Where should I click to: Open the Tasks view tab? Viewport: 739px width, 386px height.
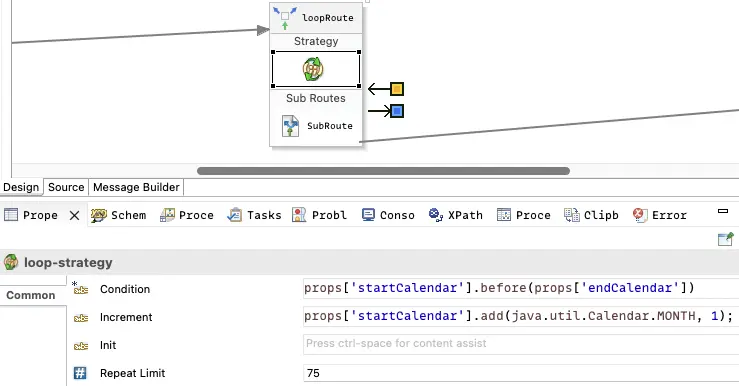[255, 215]
